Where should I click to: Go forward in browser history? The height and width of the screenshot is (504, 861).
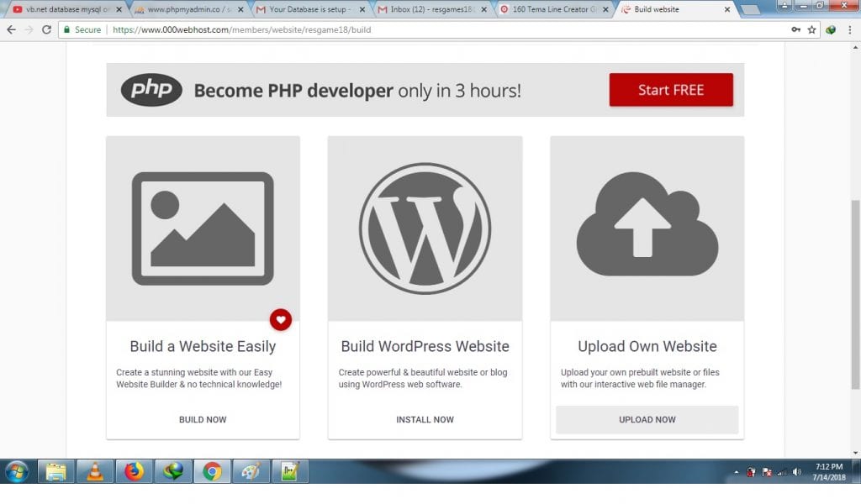pyautogui.click(x=29, y=29)
